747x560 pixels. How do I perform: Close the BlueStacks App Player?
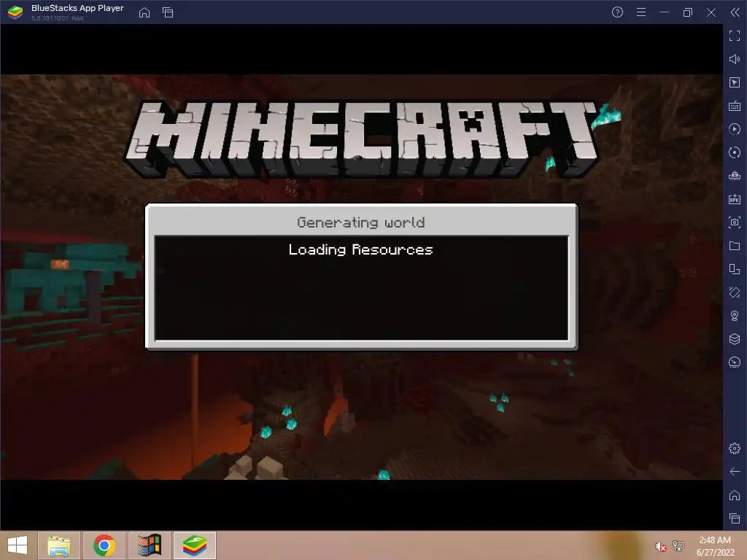point(711,12)
